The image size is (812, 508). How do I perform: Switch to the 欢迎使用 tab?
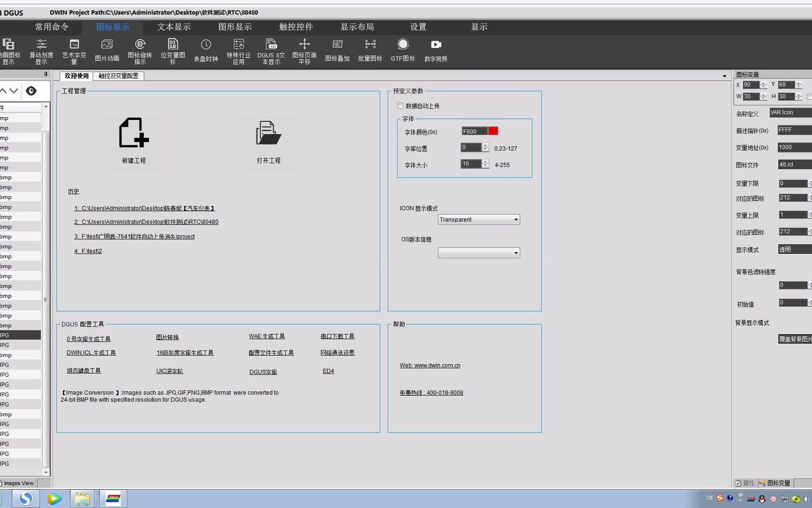point(77,76)
